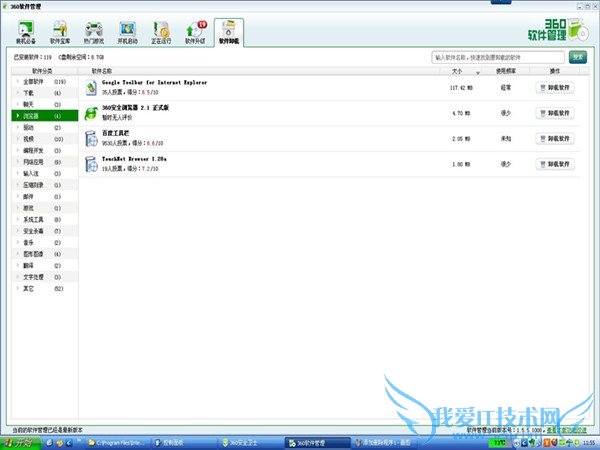Focus the software name search box
600x450 pixels.
pyautogui.click(x=498, y=57)
